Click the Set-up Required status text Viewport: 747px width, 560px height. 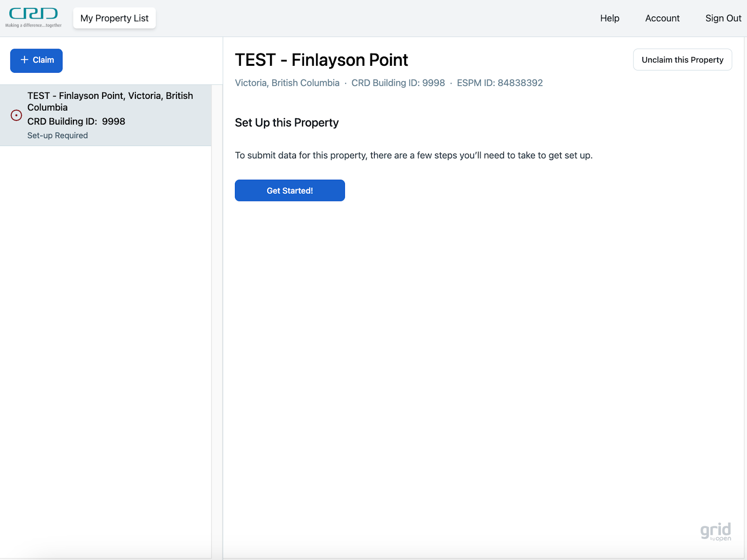(x=57, y=135)
